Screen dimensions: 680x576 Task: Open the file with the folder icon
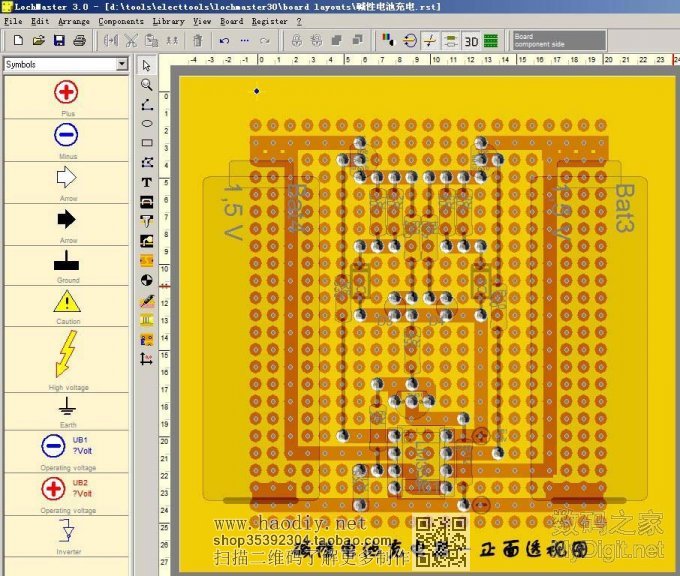[x=38, y=41]
